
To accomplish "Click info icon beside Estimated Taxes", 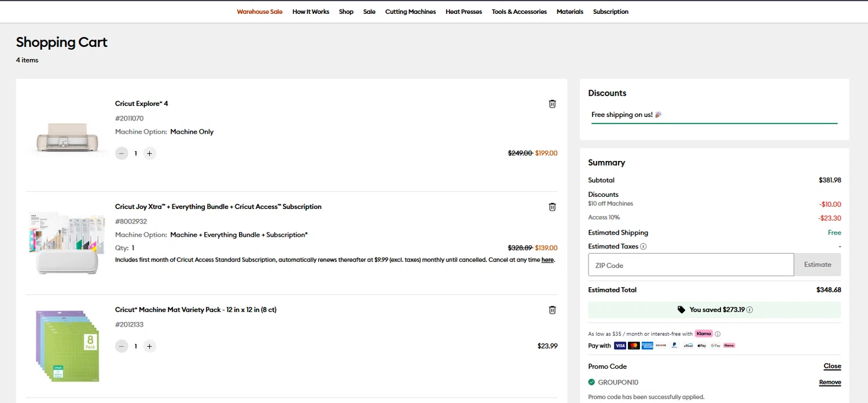I will click(x=643, y=247).
